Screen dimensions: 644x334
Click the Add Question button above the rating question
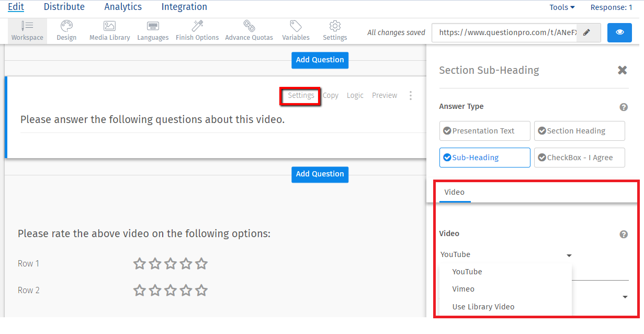pyautogui.click(x=320, y=174)
